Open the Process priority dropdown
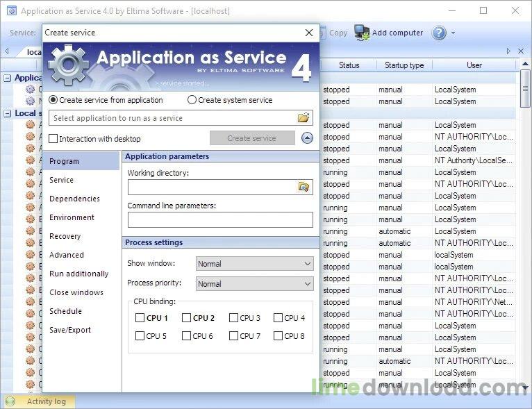The width and height of the screenshot is (532, 409). (x=254, y=283)
